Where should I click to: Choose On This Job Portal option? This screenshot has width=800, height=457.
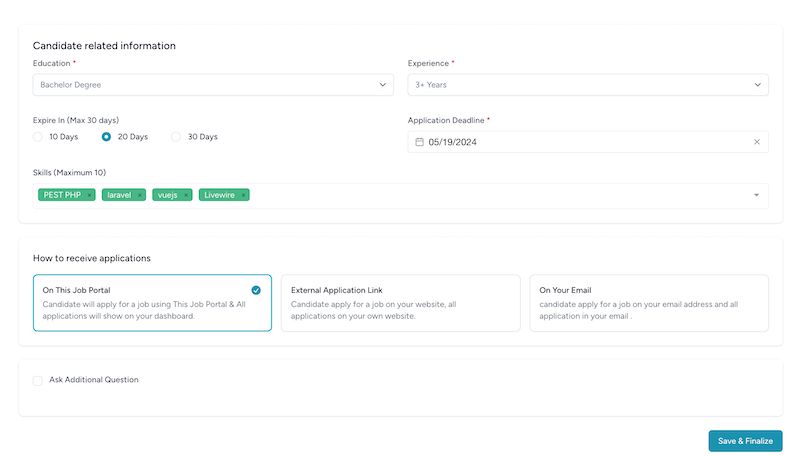(153, 303)
